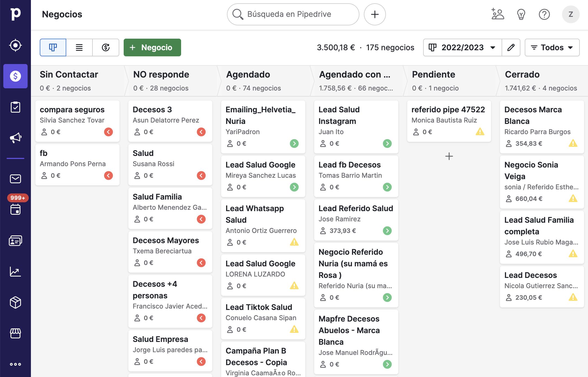Image resolution: width=588 pixels, height=377 pixels.
Task: Click the sales assistant lightbulb icon
Action: (x=521, y=14)
